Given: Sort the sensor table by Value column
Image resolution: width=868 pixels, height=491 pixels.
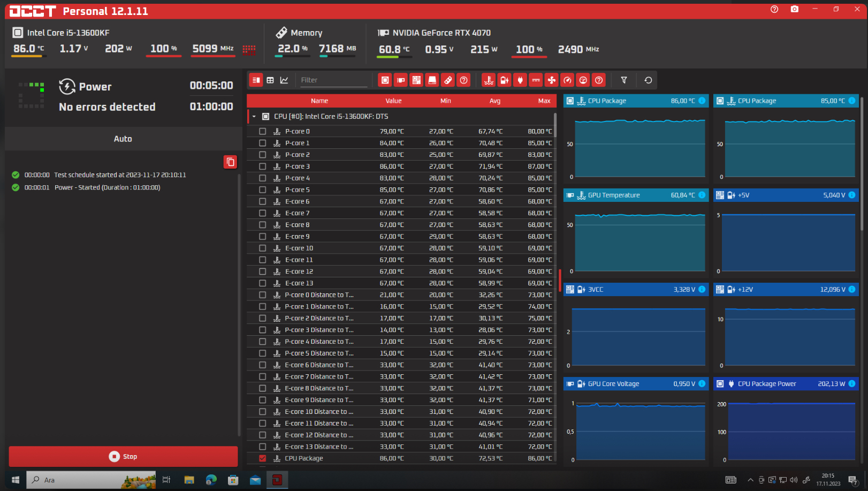Looking at the screenshot, I should [x=393, y=101].
